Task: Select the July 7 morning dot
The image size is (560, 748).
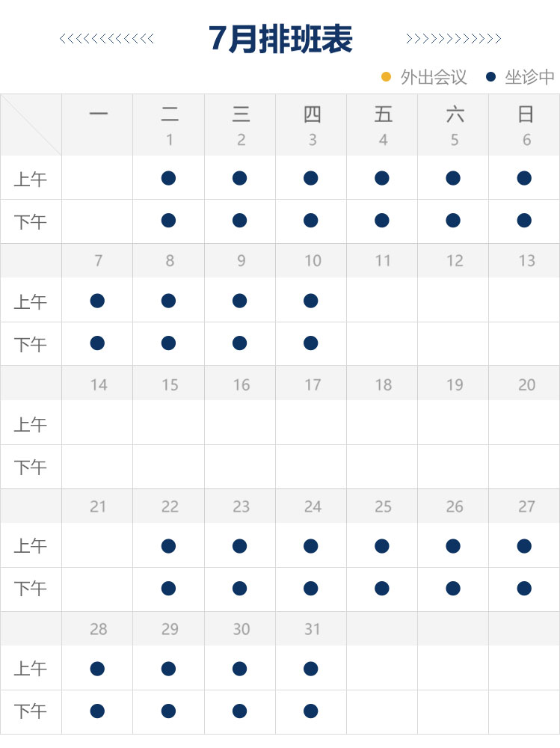Action: pyautogui.click(x=97, y=301)
